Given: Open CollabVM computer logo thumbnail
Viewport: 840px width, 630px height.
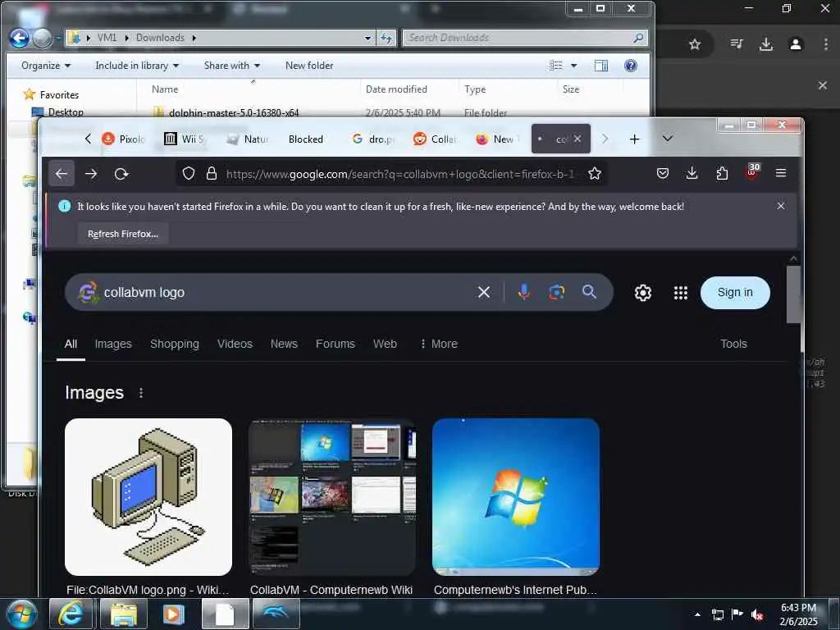Looking at the screenshot, I should click(x=148, y=496).
